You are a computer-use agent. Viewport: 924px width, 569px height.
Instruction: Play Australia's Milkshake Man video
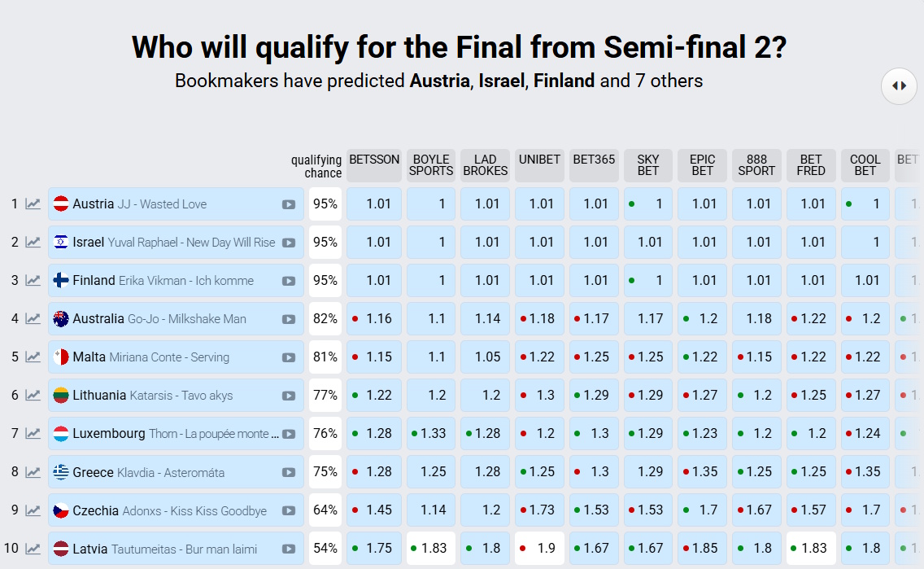(x=289, y=319)
